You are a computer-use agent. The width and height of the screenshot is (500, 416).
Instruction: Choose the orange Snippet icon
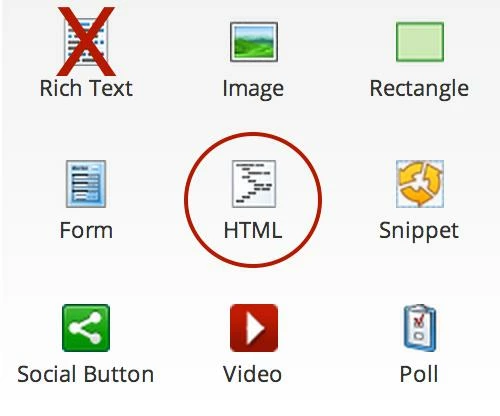[420, 184]
